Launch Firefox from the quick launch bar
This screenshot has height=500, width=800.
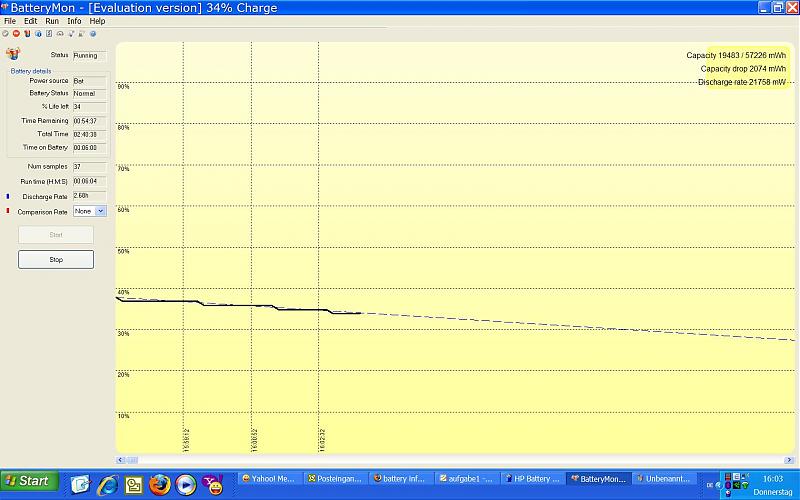(x=159, y=485)
